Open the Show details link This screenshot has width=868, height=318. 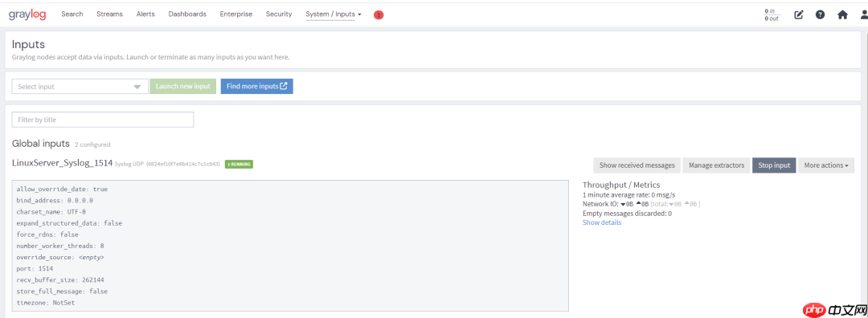602,222
